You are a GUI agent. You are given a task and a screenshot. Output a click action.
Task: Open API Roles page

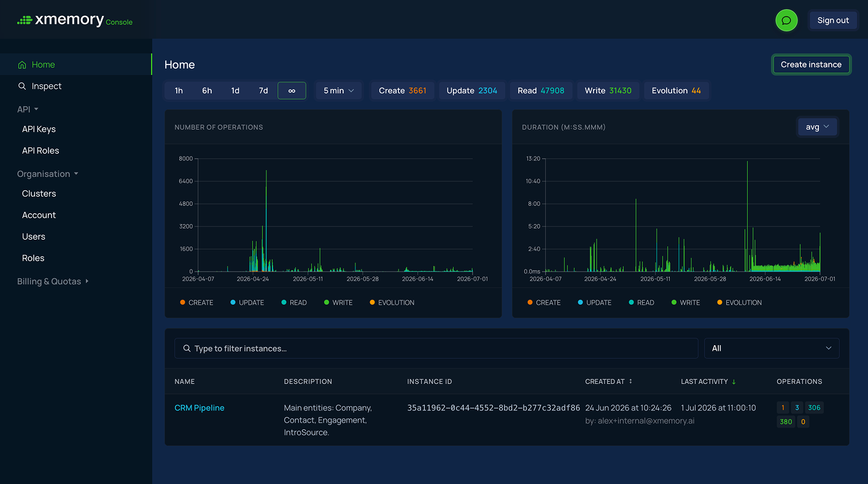click(41, 150)
